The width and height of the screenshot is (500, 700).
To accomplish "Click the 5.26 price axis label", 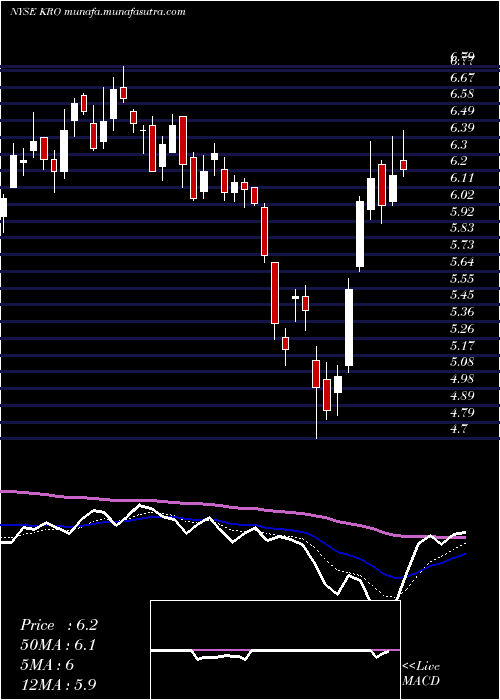I will pos(462,329).
